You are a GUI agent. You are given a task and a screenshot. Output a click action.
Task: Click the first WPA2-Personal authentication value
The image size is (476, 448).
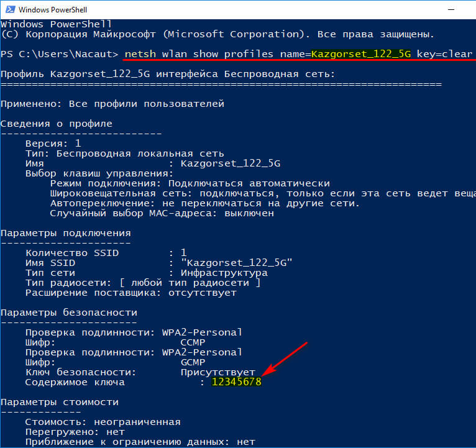coord(202,332)
